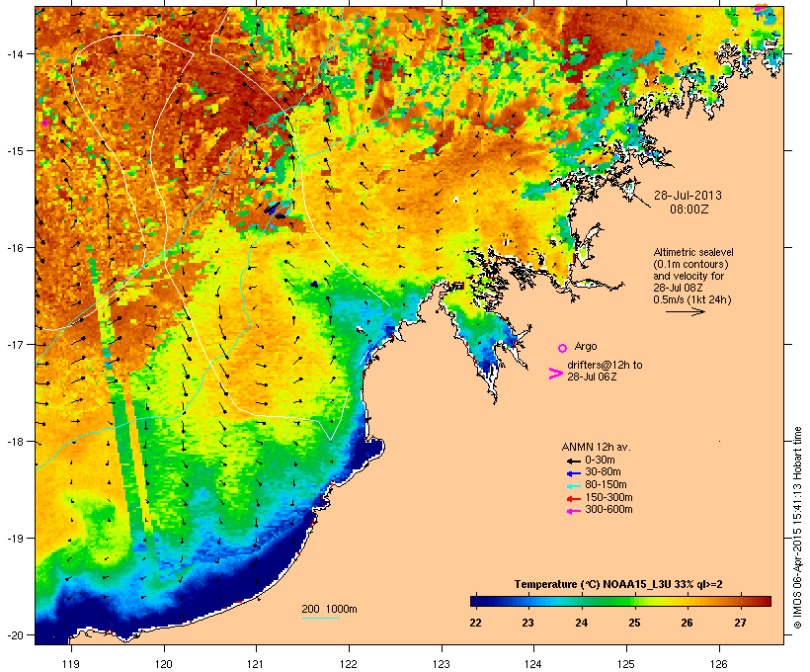This screenshot has height=672, width=810.
Task: Click the '30-80m' depth label
Action: coord(603,471)
